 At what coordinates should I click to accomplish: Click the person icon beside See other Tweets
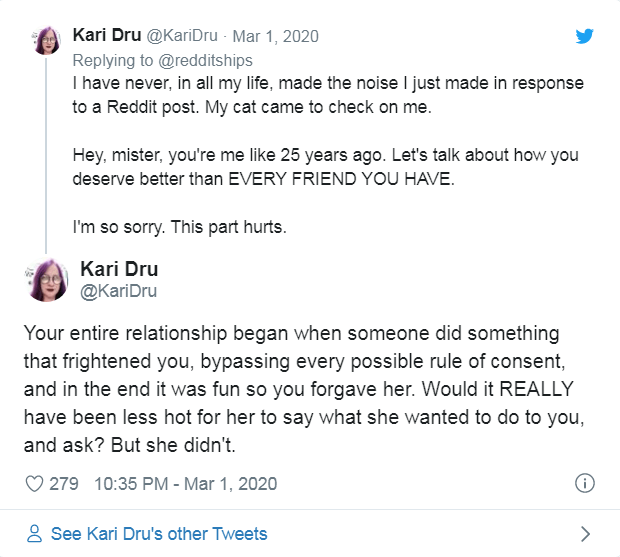click(34, 534)
